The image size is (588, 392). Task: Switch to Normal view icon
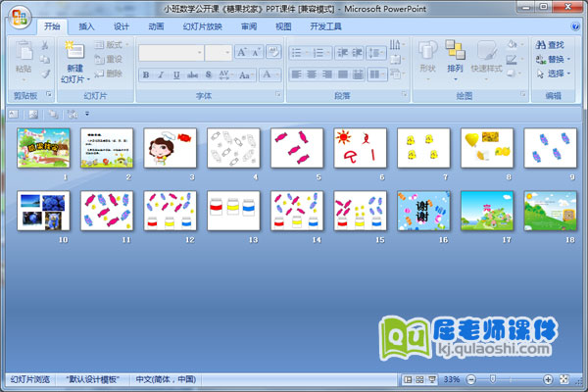tap(408, 380)
